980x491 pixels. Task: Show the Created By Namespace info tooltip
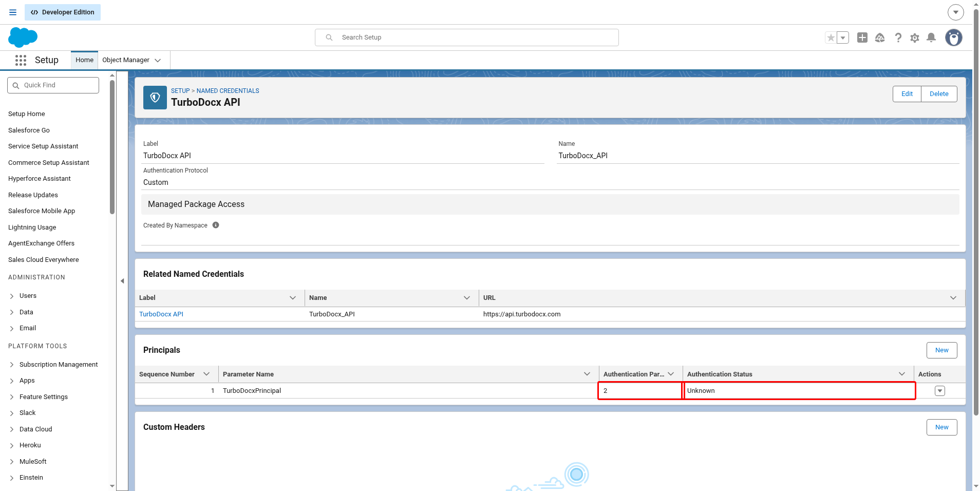click(x=216, y=225)
